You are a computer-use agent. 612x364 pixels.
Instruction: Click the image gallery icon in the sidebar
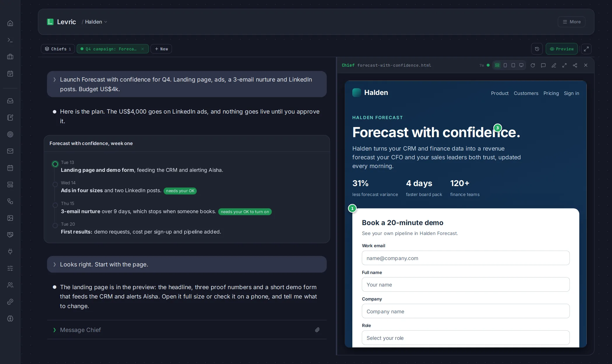(10, 218)
